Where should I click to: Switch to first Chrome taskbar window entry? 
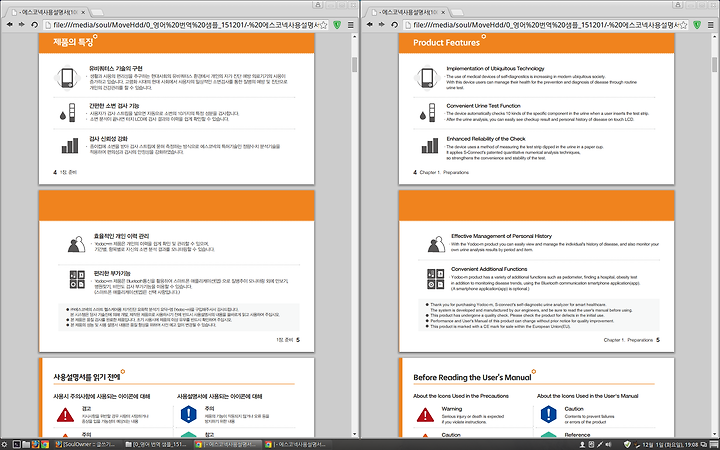point(227,444)
